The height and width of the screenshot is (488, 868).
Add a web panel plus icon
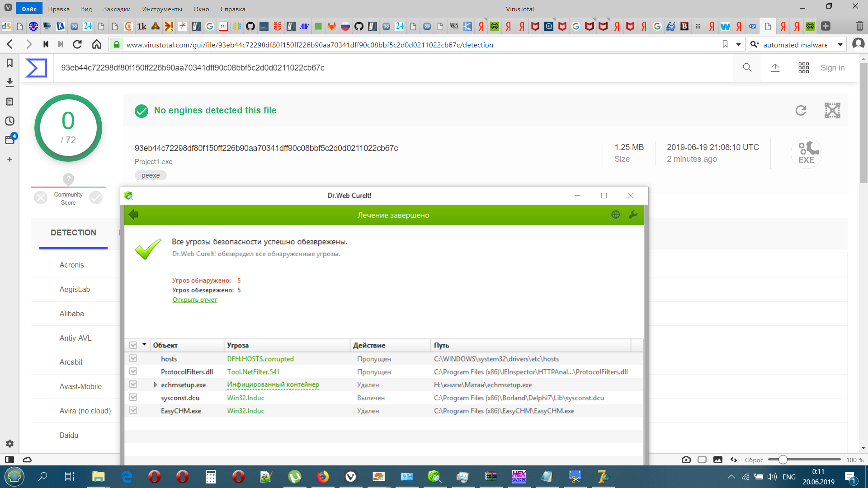click(9, 160)
